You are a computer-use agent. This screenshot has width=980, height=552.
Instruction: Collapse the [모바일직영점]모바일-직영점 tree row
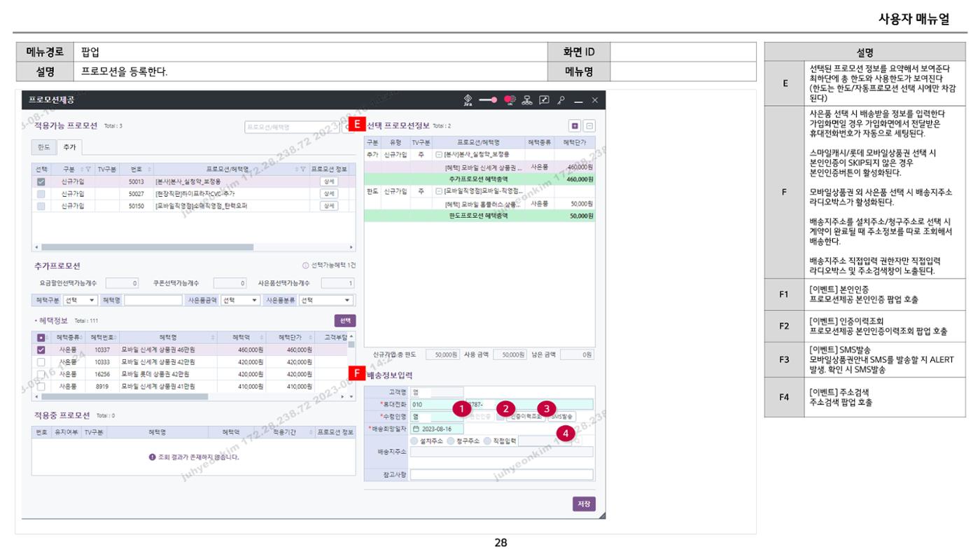pyautogui.click(x=439, y=191)
